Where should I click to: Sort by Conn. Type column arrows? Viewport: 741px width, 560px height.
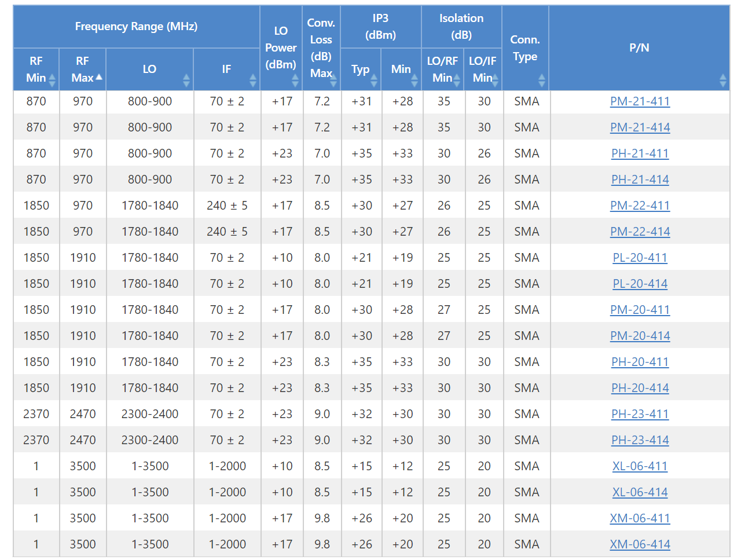pyautogui.click(x=542, y=80)
